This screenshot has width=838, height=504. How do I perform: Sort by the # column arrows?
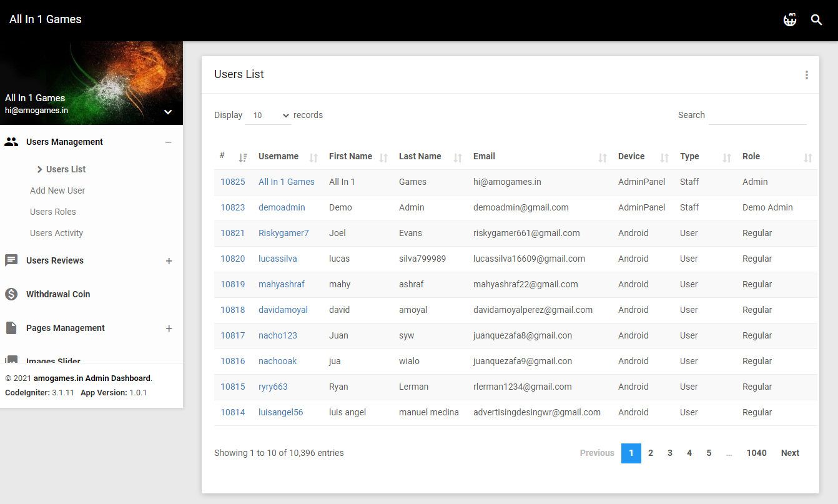point(243,157)
